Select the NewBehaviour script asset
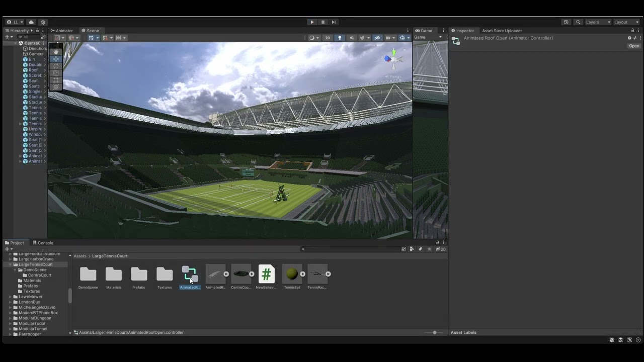The width and height of the screenshot is (644, 362). [266, 274]
